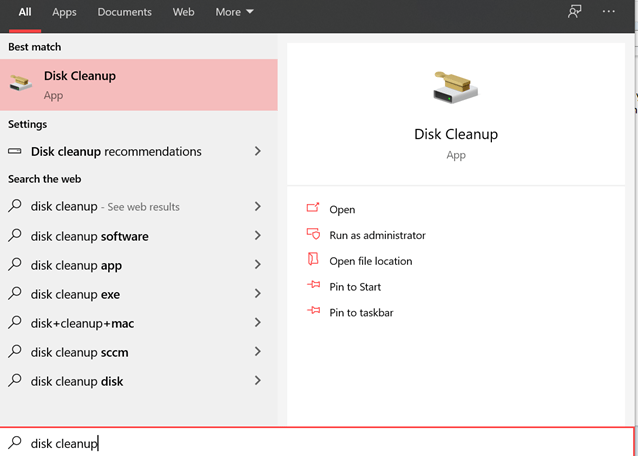638x456 pixels.
Task: Click the Disk cleanup recommendations settings icon
Action: pos(15,151)
